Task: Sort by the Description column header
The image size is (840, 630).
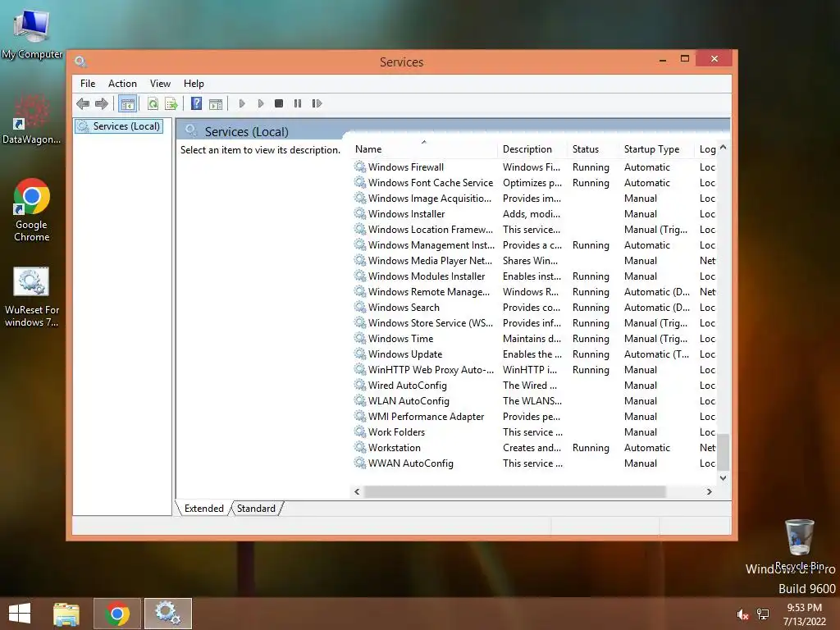Action: pyautogui.click(x=532, y=149)
